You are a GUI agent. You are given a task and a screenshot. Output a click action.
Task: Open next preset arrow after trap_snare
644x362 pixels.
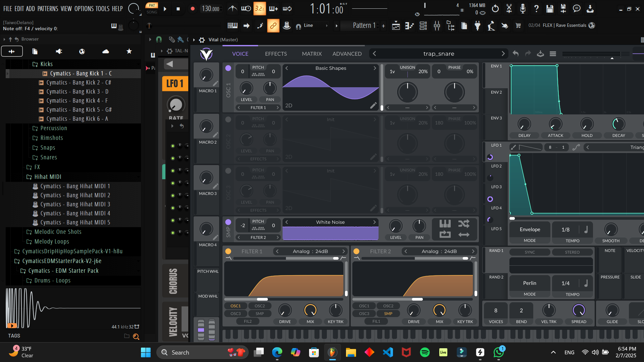[503, 54]
